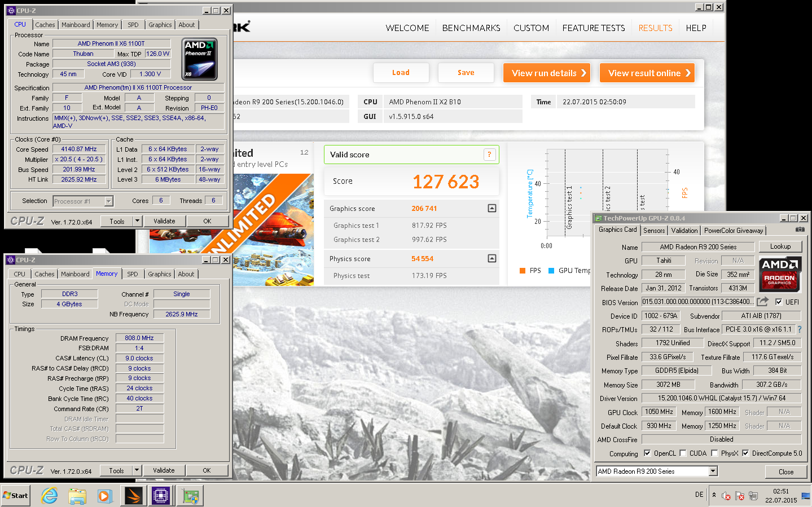Click the GPU-Z title bar icon
Screen dimensions: 812x507
[598, 218]
